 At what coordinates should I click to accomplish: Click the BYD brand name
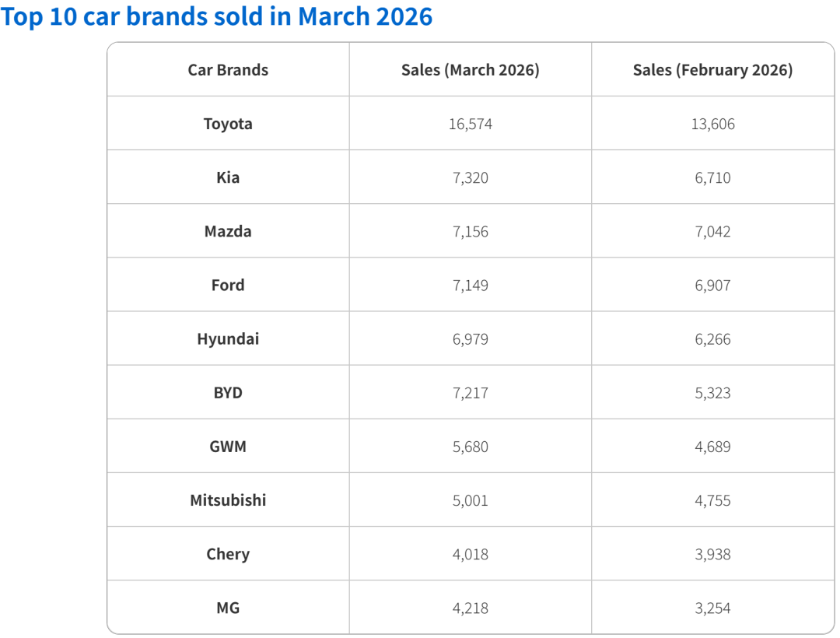click(228, 392)
